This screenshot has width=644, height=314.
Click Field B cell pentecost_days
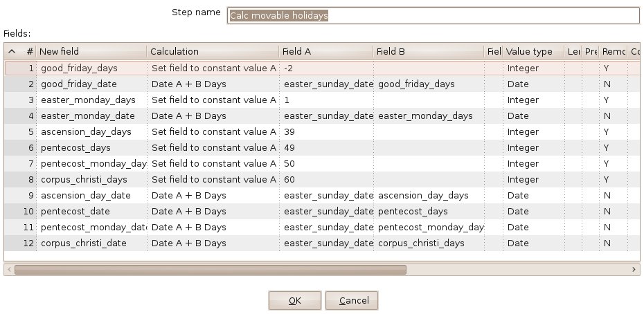(x=429, y=212)
